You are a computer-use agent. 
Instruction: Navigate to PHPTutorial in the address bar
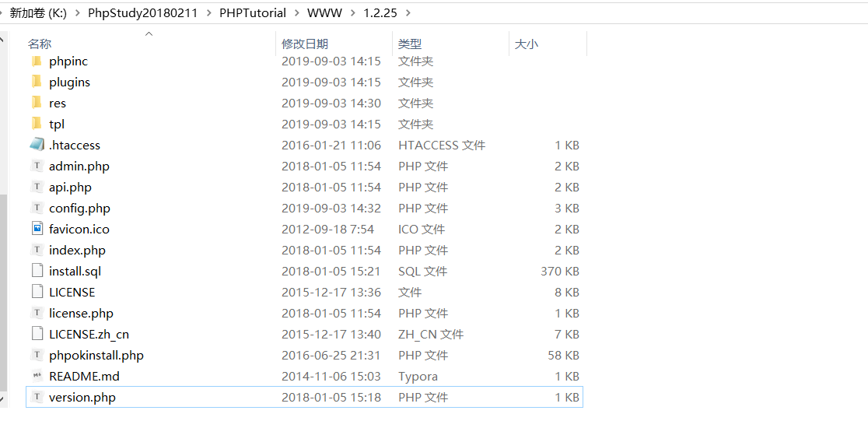click(253, 13)
